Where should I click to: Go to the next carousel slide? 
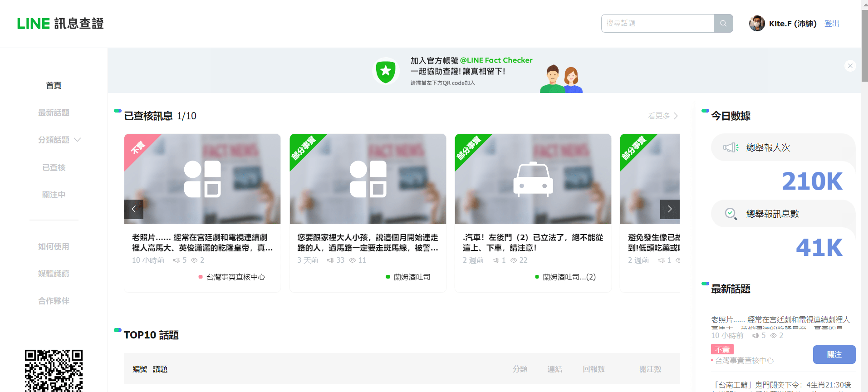coord(669,209)
